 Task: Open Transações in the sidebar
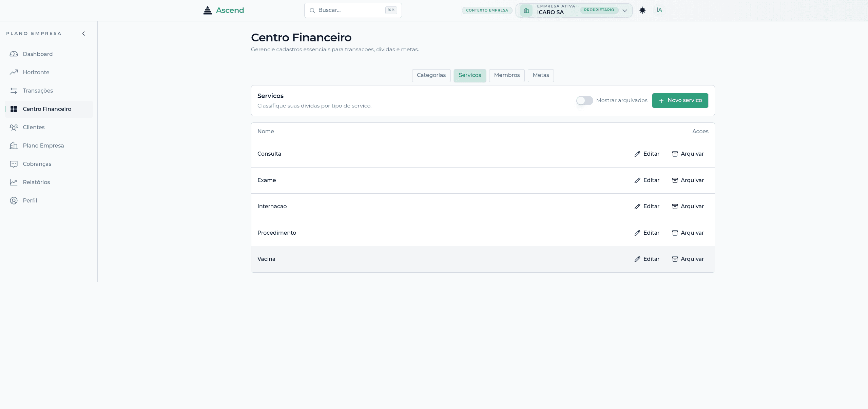[38, 91]
